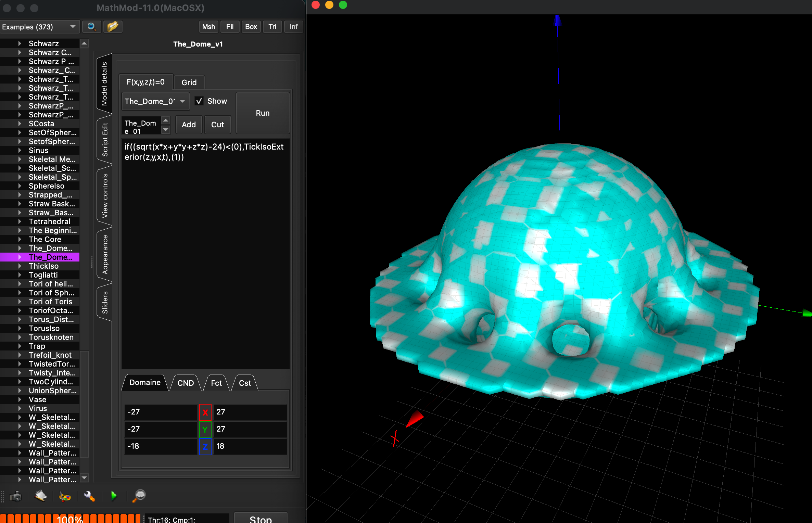Toggle the Fil fill button
This screenshot has width=812, height=523.
(x=230, y=27)
